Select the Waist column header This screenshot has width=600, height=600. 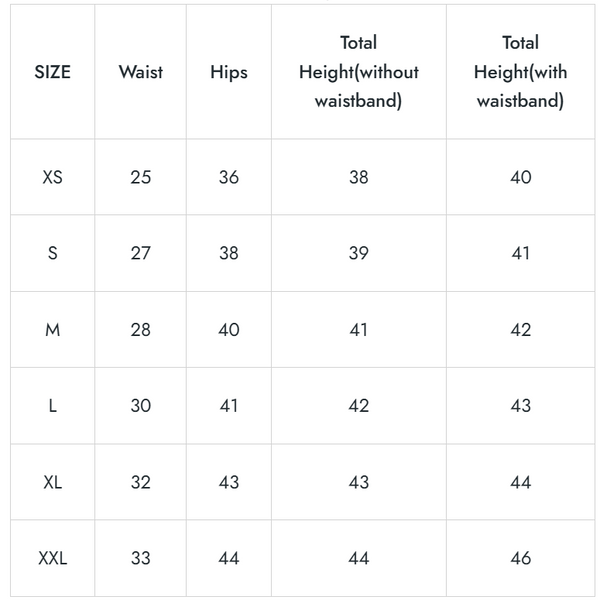(x=140, y=72)
